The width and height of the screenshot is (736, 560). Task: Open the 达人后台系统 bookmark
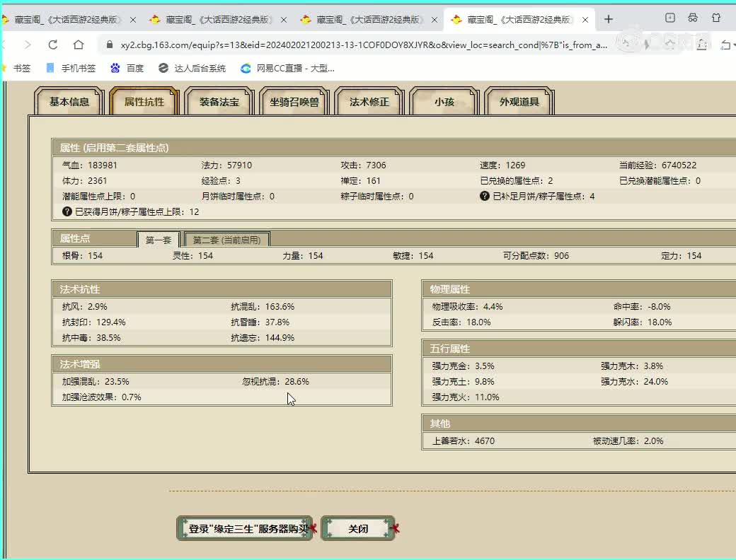(x=192, y=69)
